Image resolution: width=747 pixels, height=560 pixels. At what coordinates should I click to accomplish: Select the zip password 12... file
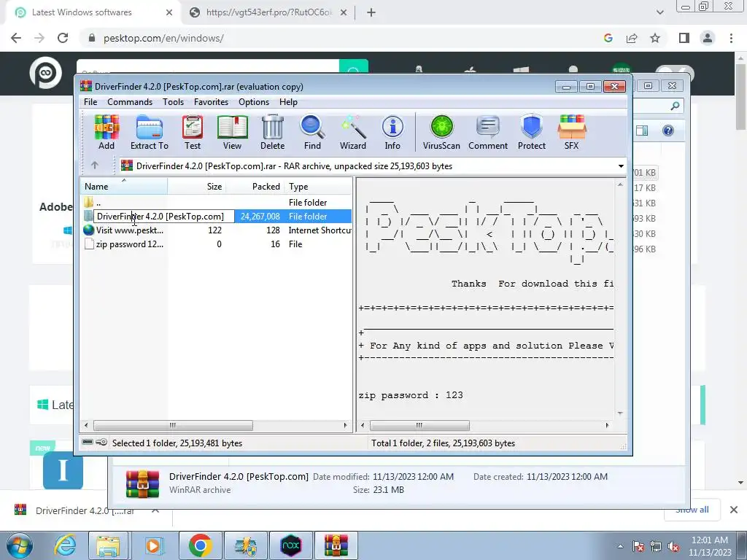pyautogui.click(x=216, y=244)
